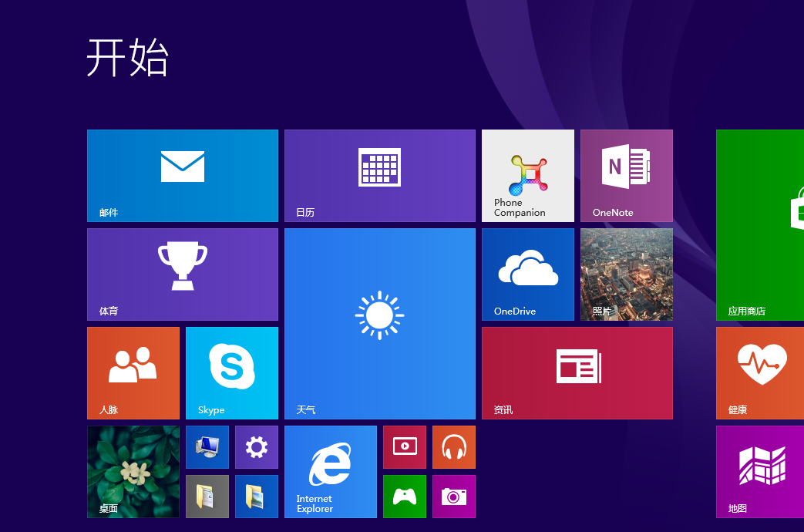Launch the Phone Companion tile
The width and height of the screenshot is (804, 532).
pos(527,176)
